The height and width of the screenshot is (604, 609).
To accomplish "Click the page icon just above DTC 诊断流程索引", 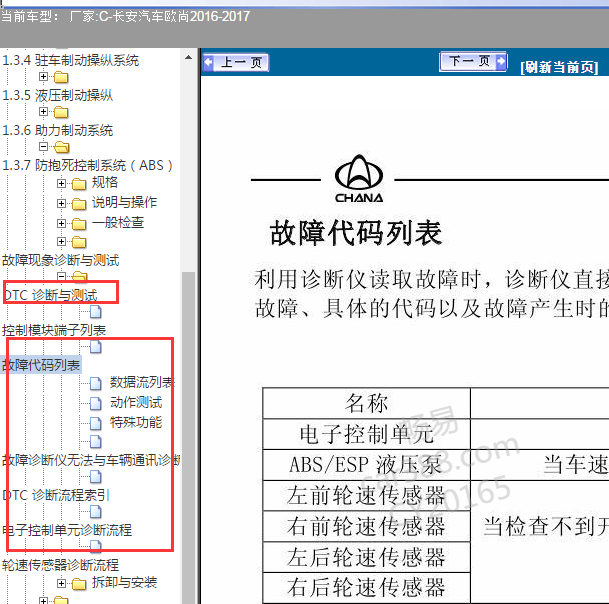I will tap(96, 477).
